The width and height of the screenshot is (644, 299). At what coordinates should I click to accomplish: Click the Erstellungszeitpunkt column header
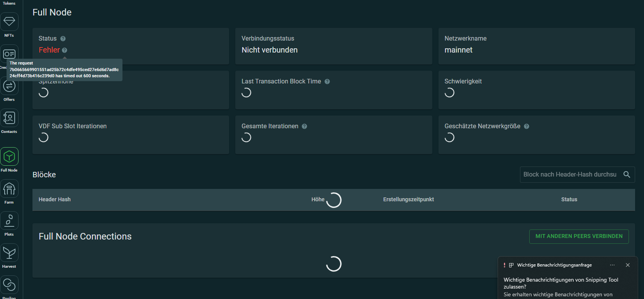[408, 200]
